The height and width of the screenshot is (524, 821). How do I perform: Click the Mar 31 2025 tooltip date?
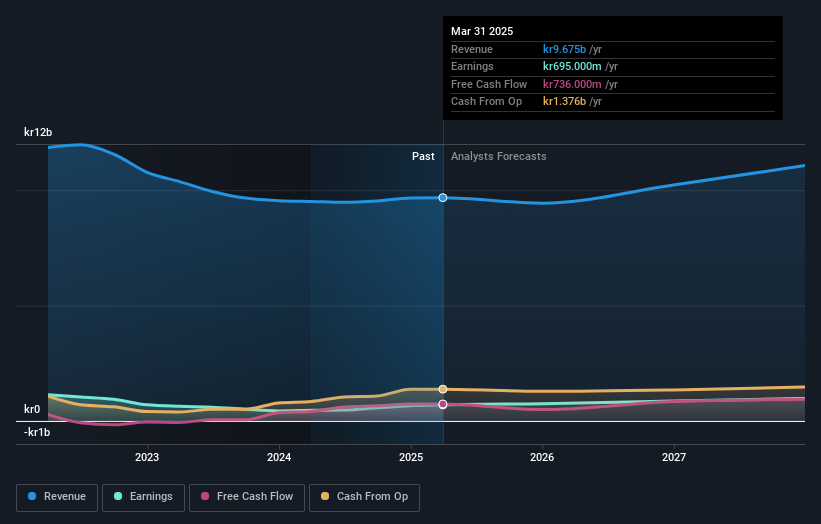pos(482,31)
